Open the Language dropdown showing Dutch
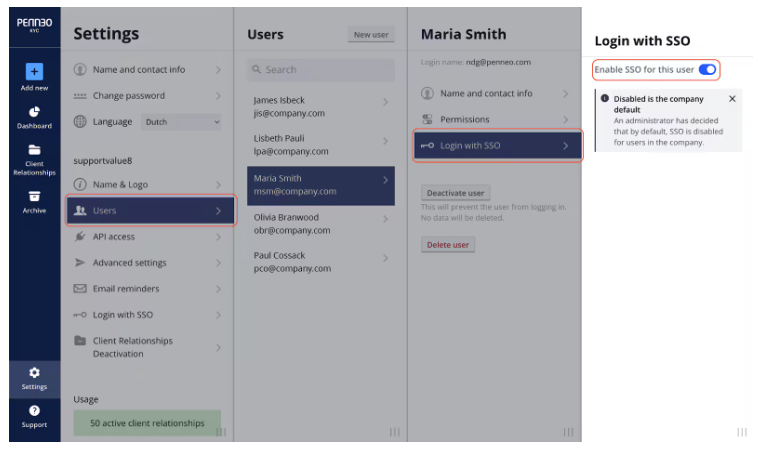The width and height of the screenshot is (781, 450). pyautogui.click(x=181, y=122)
